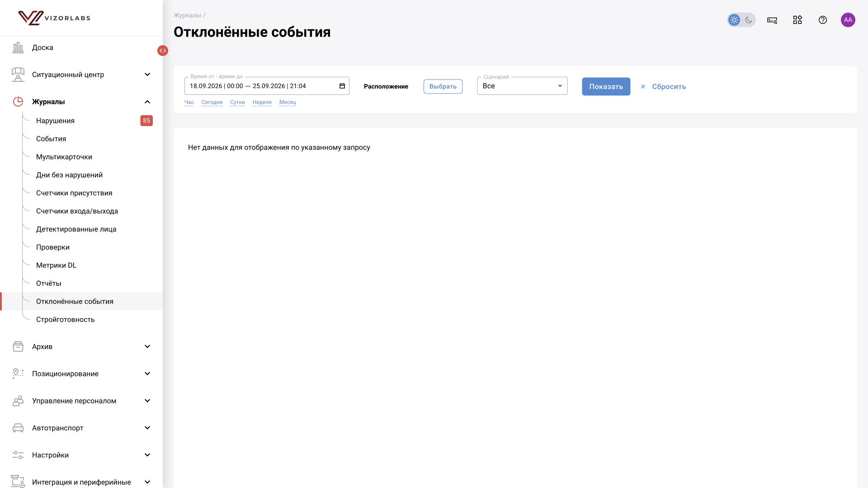Switch to dark theme moon toggle

749,20
